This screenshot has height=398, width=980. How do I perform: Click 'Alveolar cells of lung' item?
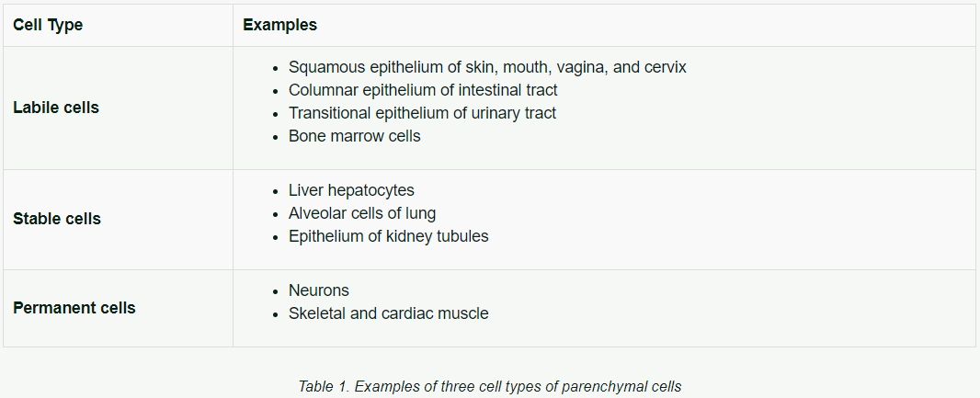tap(362, 213)
